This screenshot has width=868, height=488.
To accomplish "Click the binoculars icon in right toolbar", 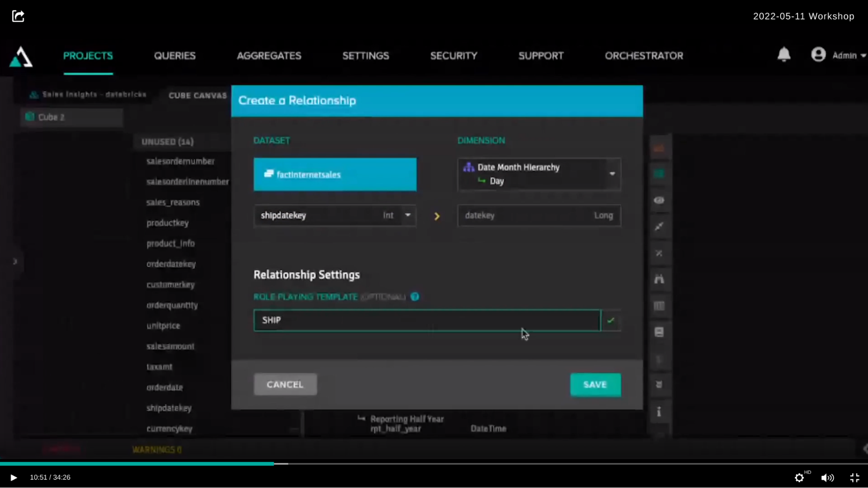I will tap(659, 279).
